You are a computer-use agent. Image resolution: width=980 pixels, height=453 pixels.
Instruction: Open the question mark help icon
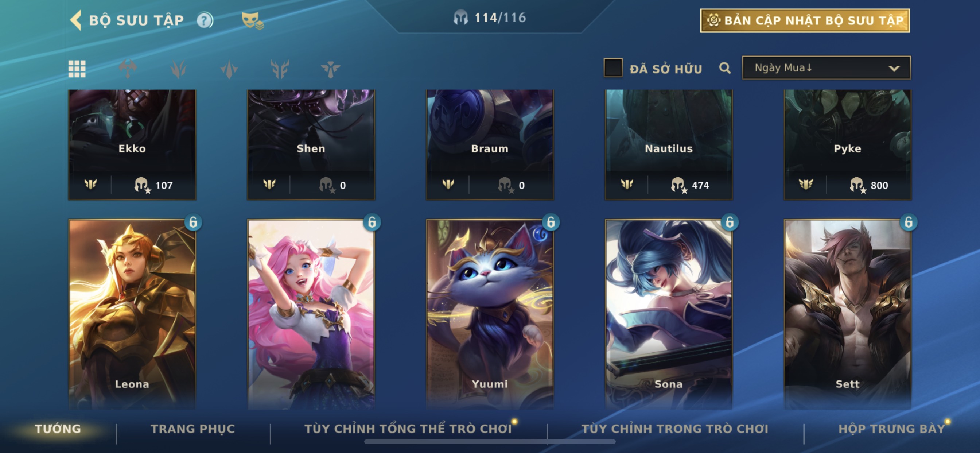(205, 20)
